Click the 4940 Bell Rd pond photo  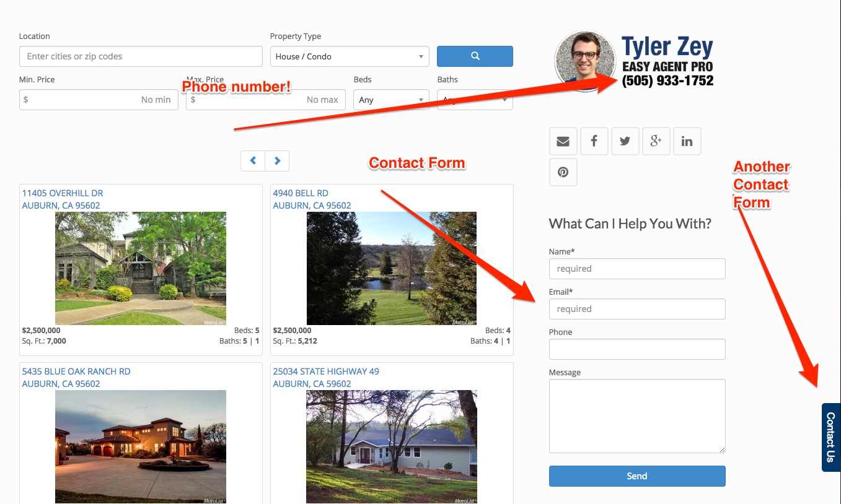(x=392, y=269)
